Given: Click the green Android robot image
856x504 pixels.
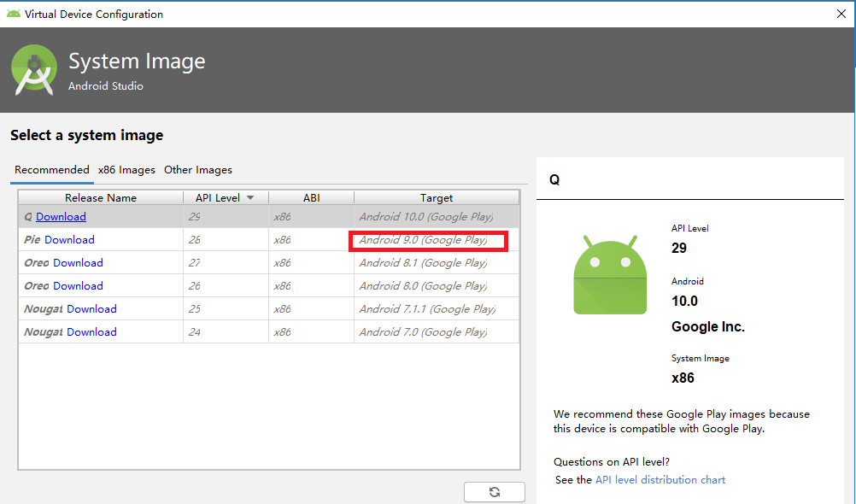Looking at the screenshot, I should tap(610, 275).
